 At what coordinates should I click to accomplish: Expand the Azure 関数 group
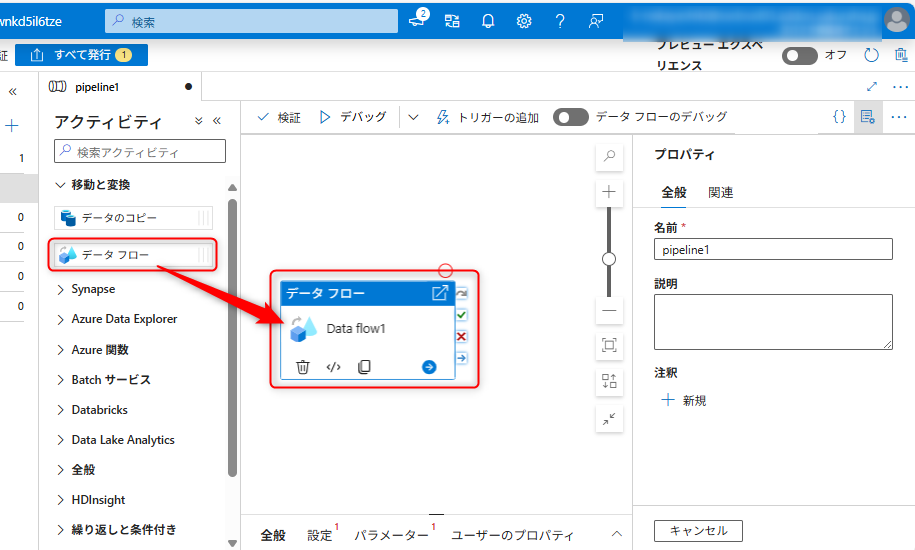(61, 350)
